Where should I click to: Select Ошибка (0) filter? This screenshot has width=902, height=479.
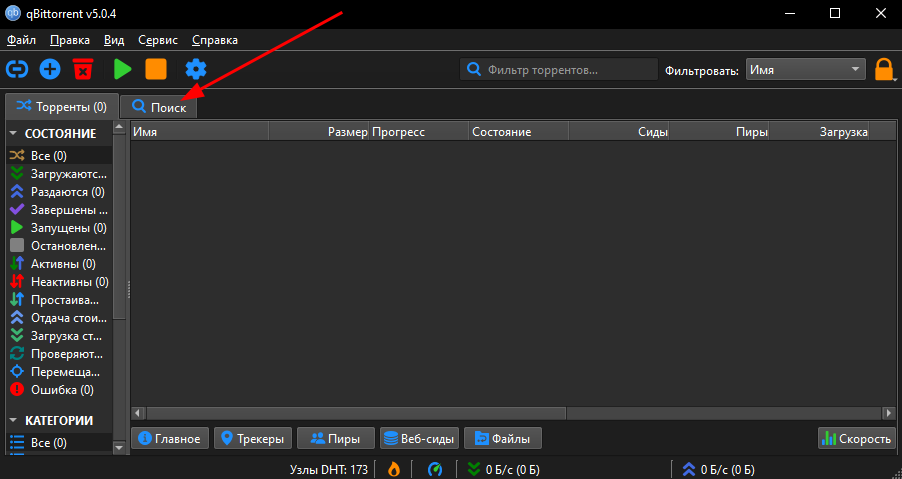pyautogui.click(x=59, y=390)
